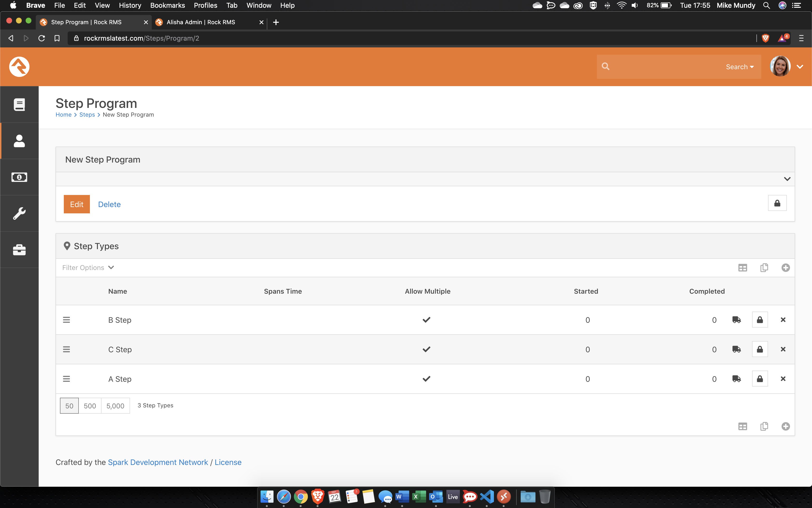Open the Admin Tools wrench icon
This screenshot has height=508, width=812.
coord(19,213)
